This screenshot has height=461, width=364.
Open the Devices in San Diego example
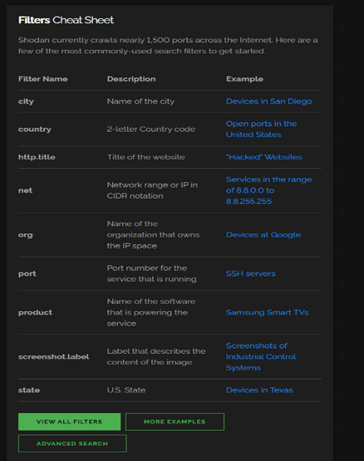269,101
